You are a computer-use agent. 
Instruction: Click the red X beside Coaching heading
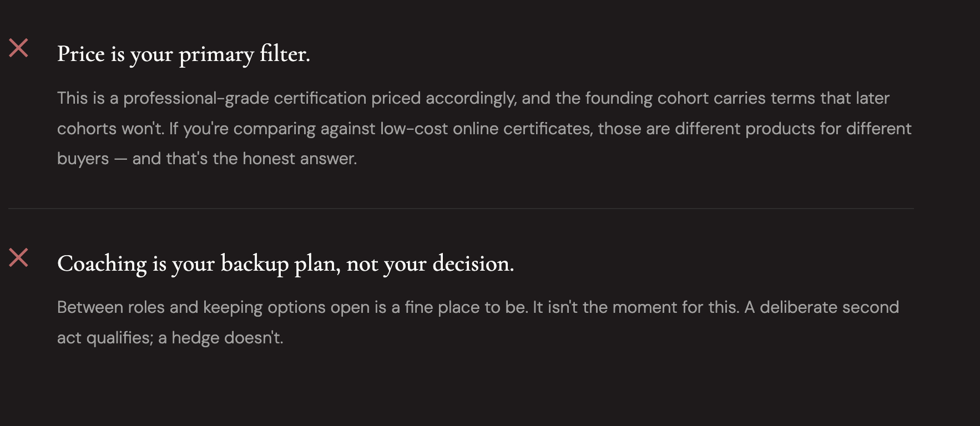[18, 257]
